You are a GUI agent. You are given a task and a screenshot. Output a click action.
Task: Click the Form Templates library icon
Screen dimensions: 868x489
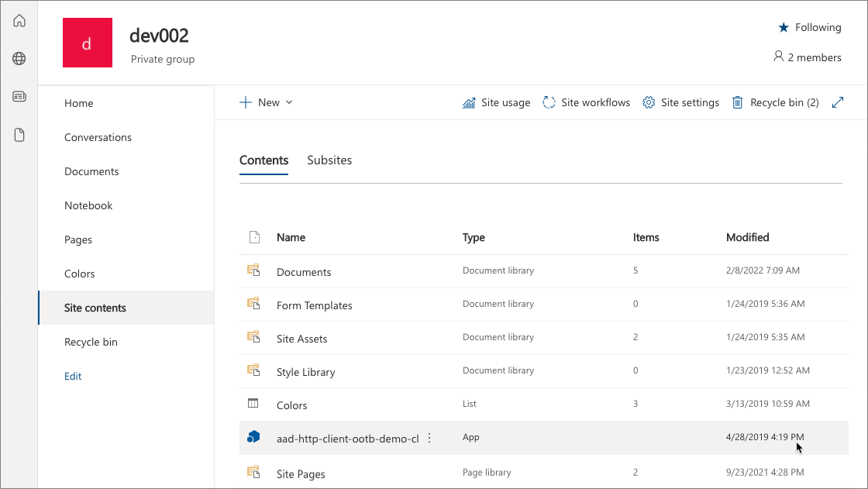tap(253, 304)
